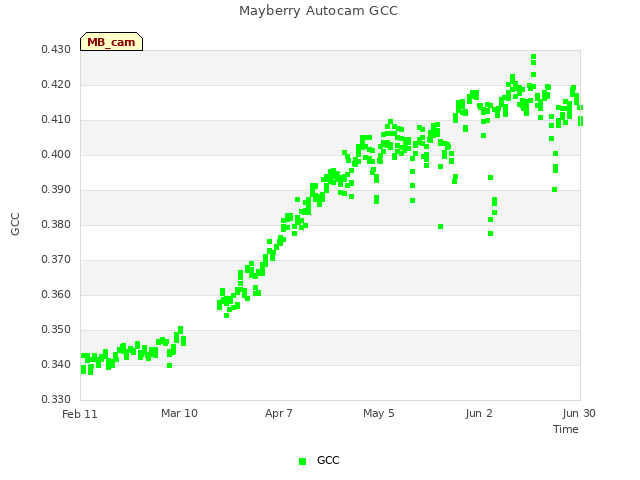Click the Jun 2 x-axis label
Image resolution: width=640 pixels, height=480 pixels.
[x=479, y=413]
